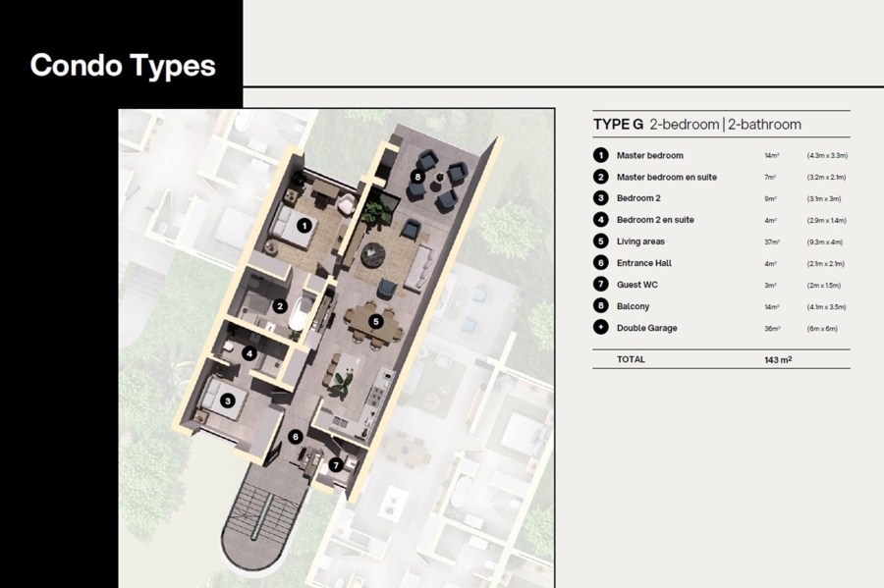Select legend number 7 icon beside Guest WC

601,285
